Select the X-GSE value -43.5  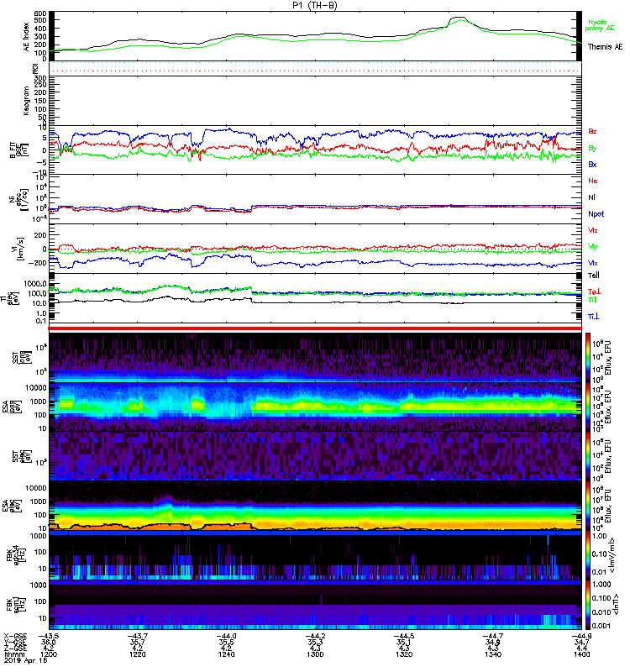[50, 636]
